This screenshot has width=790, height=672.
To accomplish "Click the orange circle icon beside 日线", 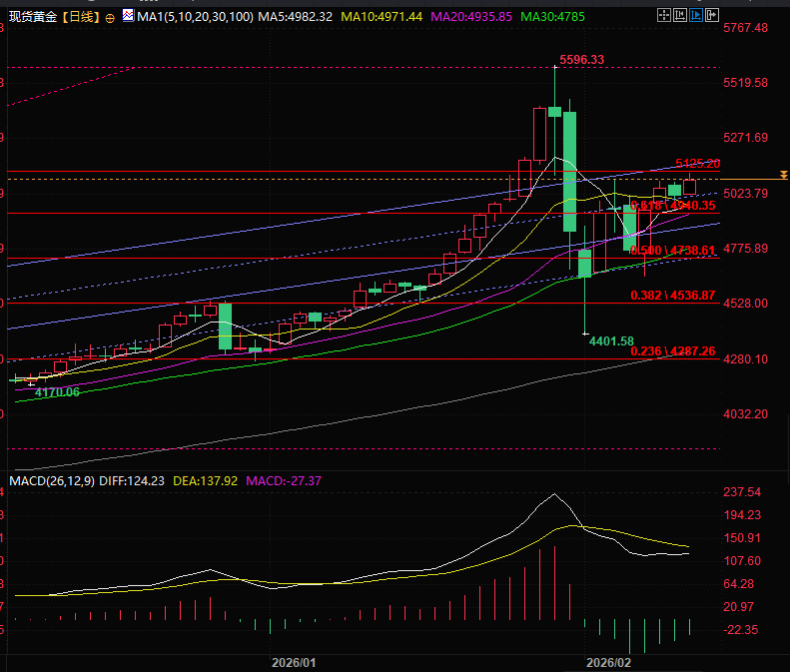I will coord(110,17).
